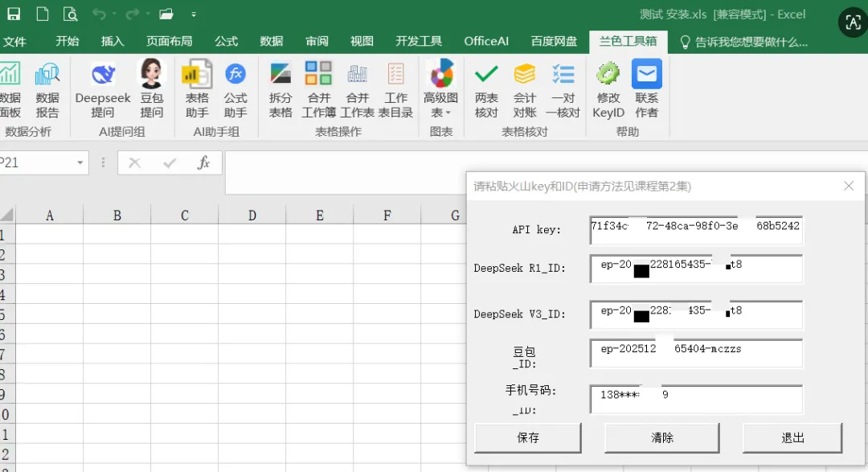Click the DeepSeek R1_ID input field

tap(696, 268)
